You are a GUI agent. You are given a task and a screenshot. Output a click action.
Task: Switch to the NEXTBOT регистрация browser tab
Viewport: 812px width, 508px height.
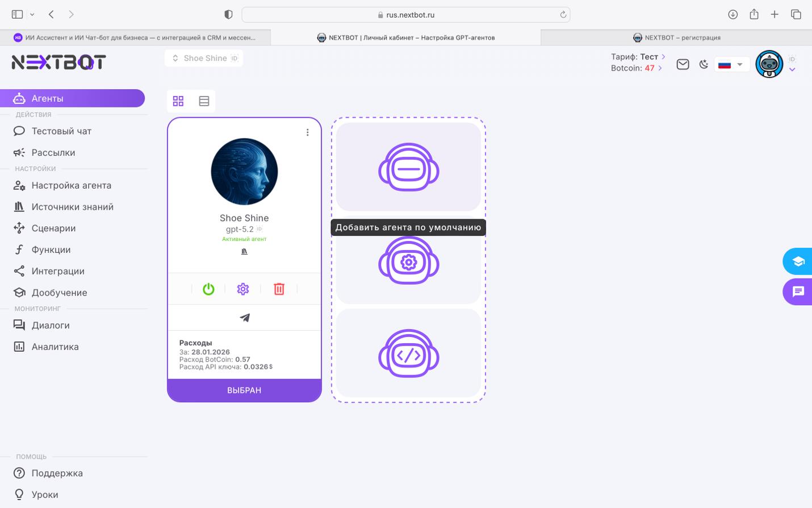[677, 38]
